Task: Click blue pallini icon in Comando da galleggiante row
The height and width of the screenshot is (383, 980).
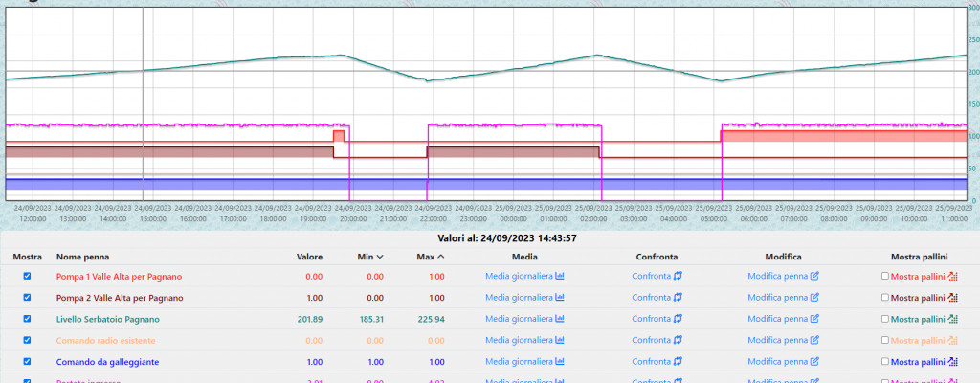Action: pos(953,362)
